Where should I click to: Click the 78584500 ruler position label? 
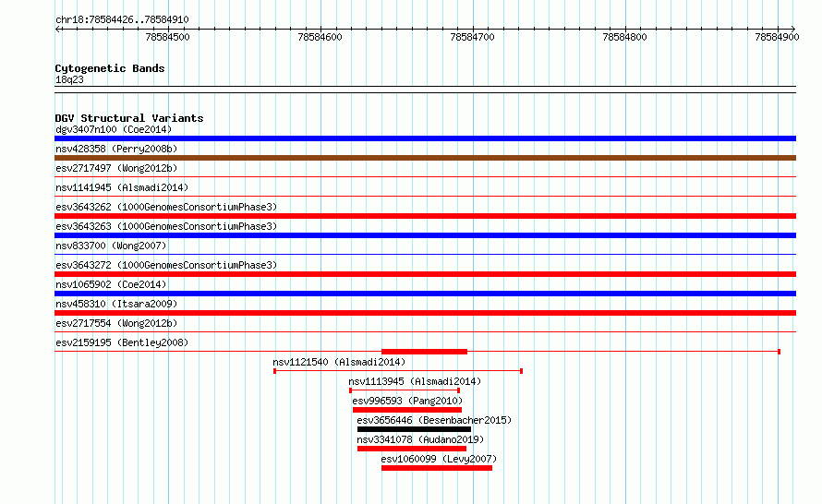pyautogui.click(x=168, y=37)
